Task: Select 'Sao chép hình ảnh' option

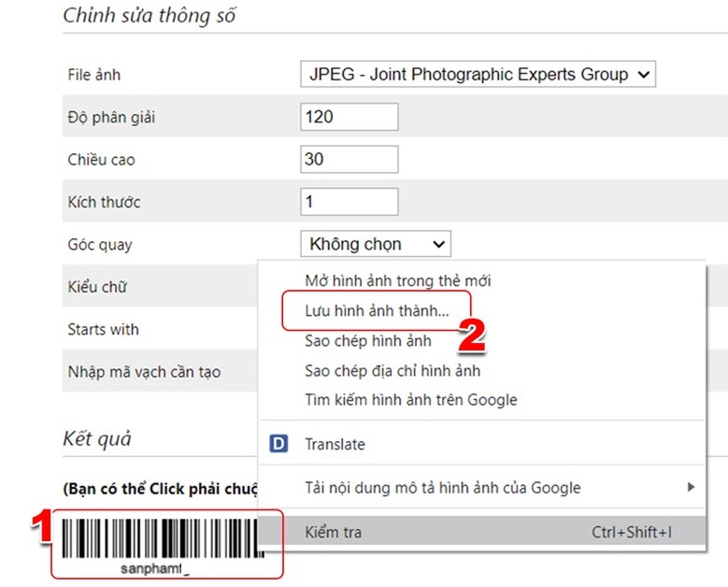Action: pos(367,341)
